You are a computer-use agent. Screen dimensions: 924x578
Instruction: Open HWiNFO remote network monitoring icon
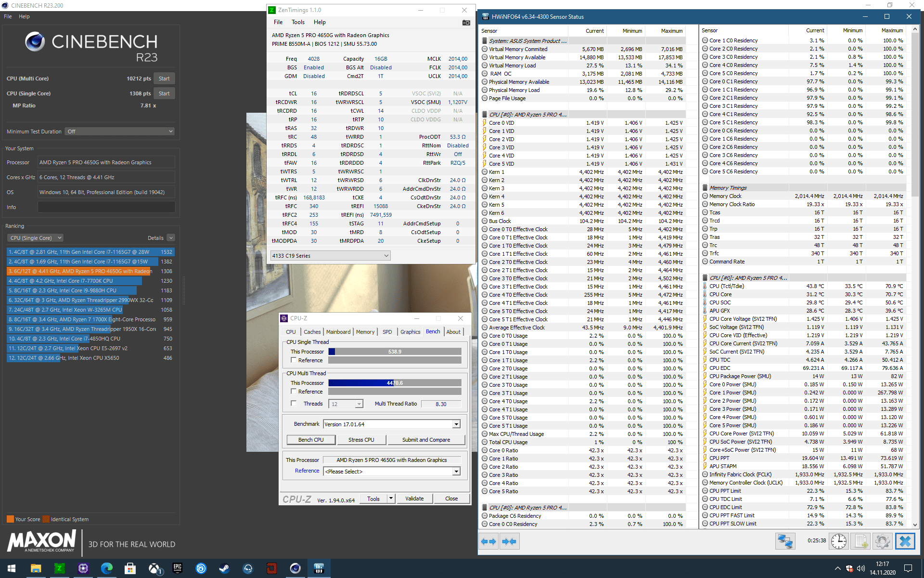click(785, 541)
